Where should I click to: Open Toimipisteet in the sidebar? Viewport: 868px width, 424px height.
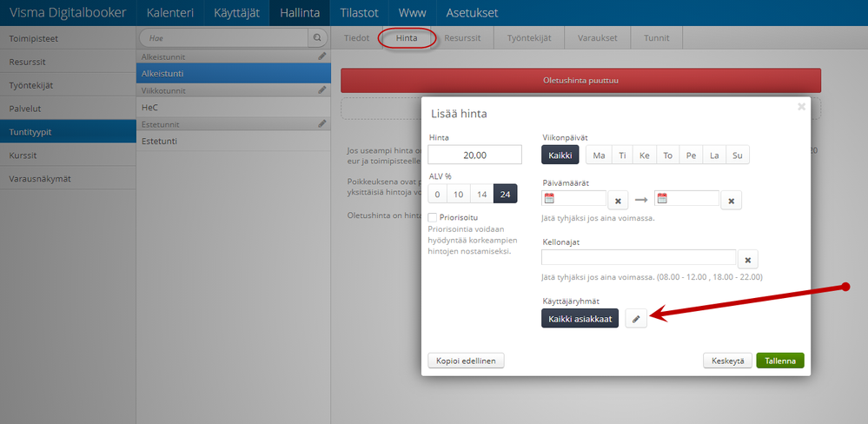pos(68,38)
